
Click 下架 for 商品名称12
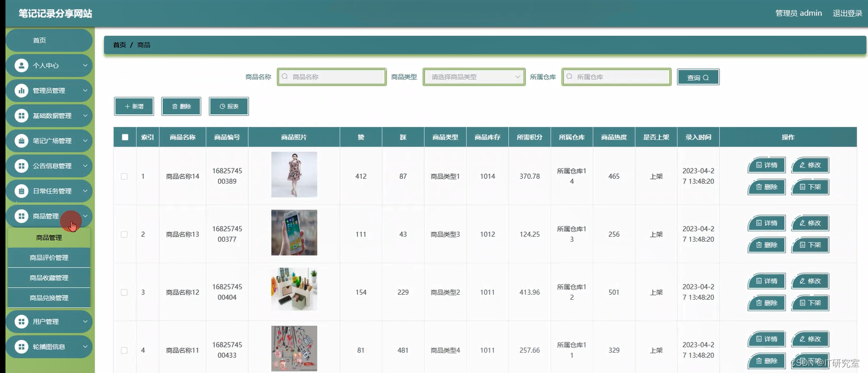(x=810, y=303)
